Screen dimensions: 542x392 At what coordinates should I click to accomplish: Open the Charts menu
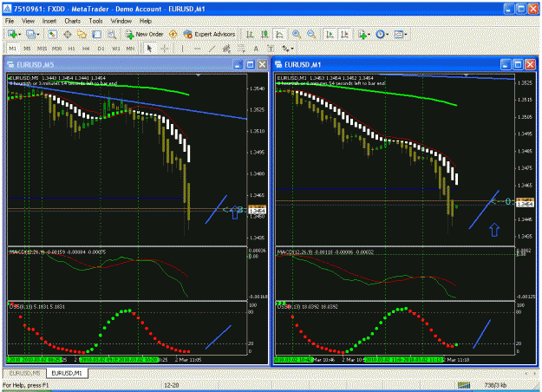[72, 21]
